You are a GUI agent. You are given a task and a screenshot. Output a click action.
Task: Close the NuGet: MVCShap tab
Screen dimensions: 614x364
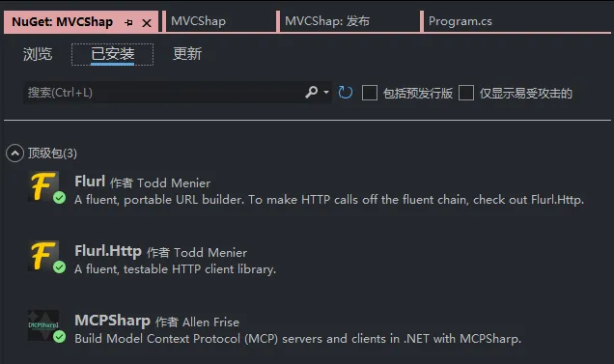[x=147, y=23]
